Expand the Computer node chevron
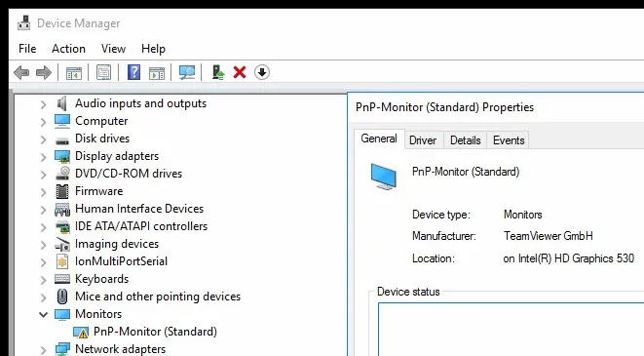Screen dimensions: 644x356 coord(43,122)
